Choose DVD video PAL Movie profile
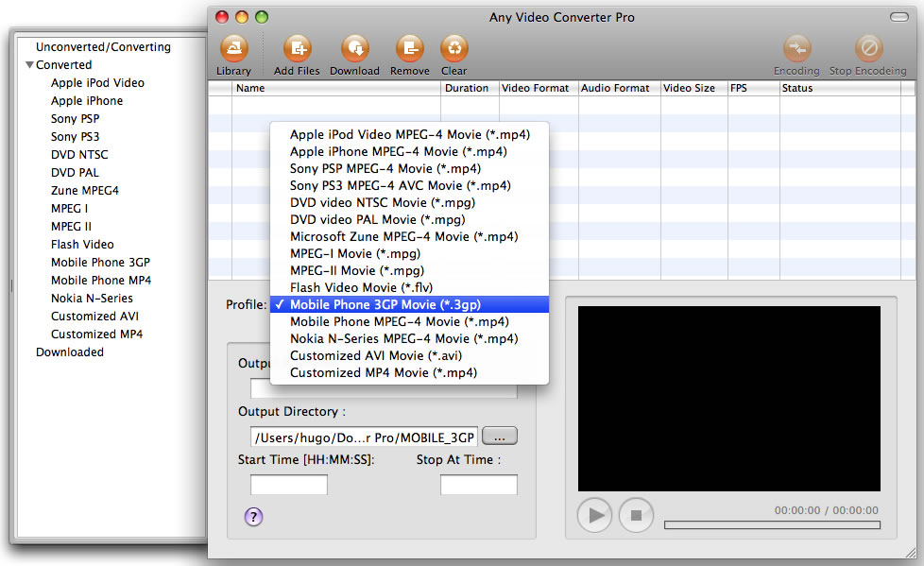 (x=409, y=220)
